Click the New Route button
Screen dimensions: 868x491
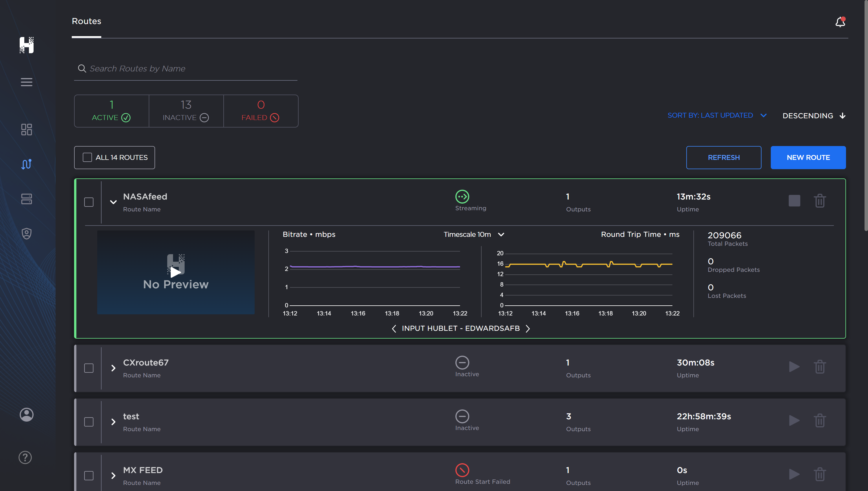808,158
